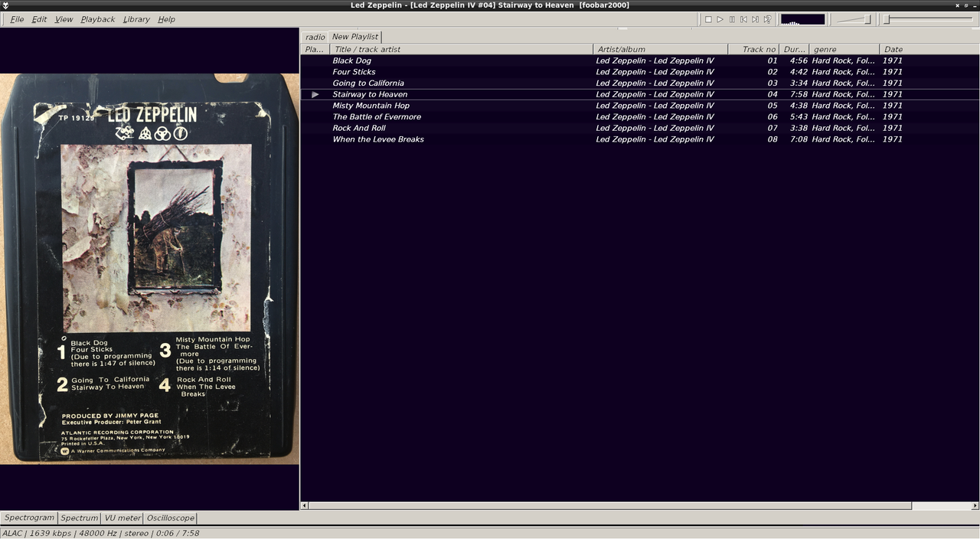Click the Led Zeppelin album art image
The height and width of the screenshot is (539, 980).
[x=149, y=269]
